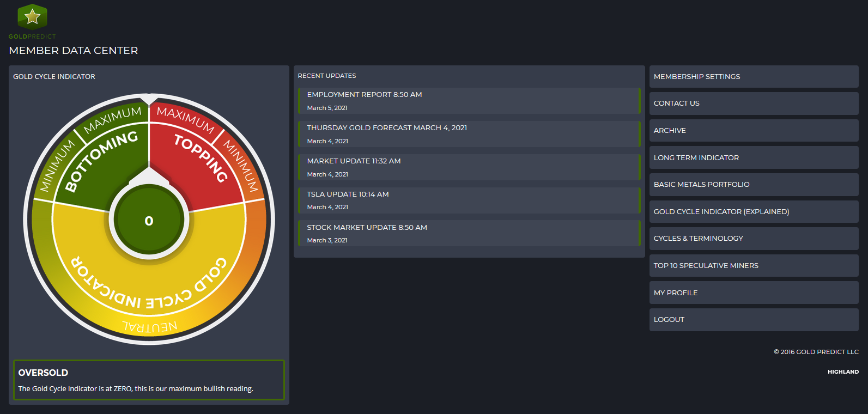Open Thursday Gold Forecast March 4 post
Viewport: 868px width, 414px height.
386,128
